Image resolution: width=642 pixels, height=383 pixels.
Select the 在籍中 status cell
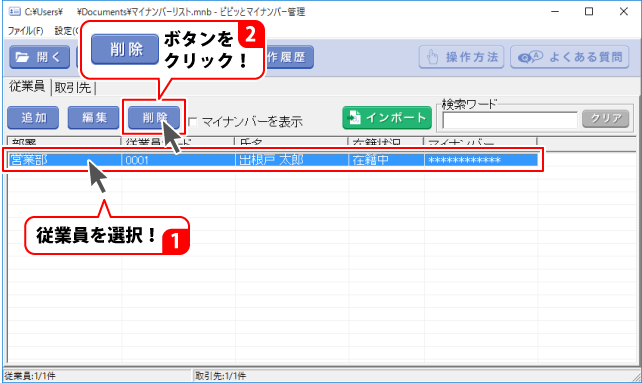(x=387, y=160)
